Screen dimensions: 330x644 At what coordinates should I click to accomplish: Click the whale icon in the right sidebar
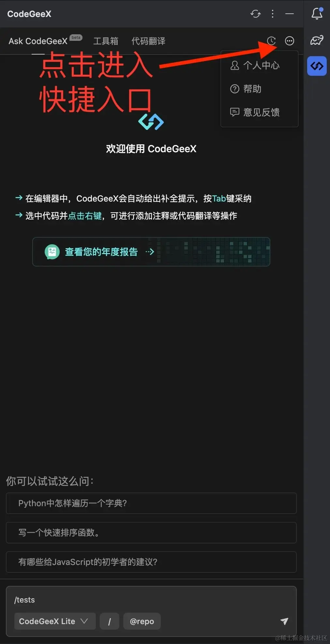(317, 40)
